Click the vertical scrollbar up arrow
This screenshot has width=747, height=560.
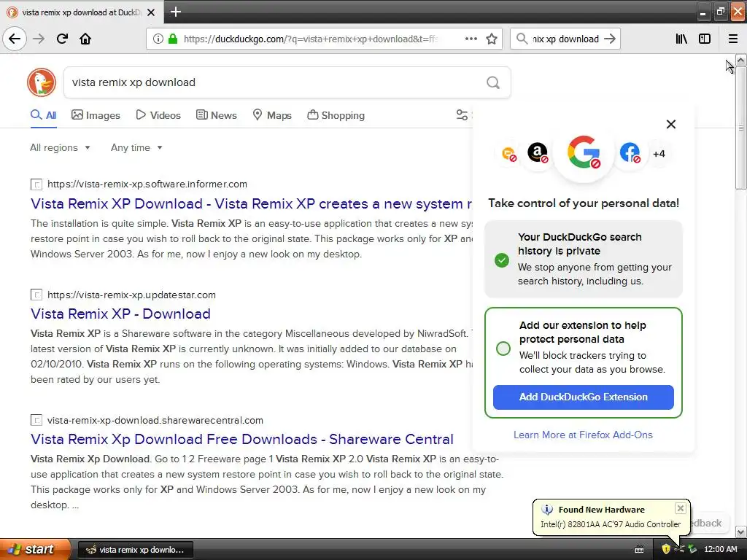coord(741,61)
